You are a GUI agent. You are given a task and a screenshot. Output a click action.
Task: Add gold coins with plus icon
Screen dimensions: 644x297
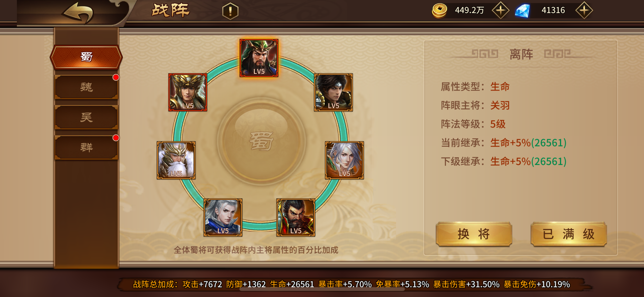pyautogui.click(x=500, y=10)
